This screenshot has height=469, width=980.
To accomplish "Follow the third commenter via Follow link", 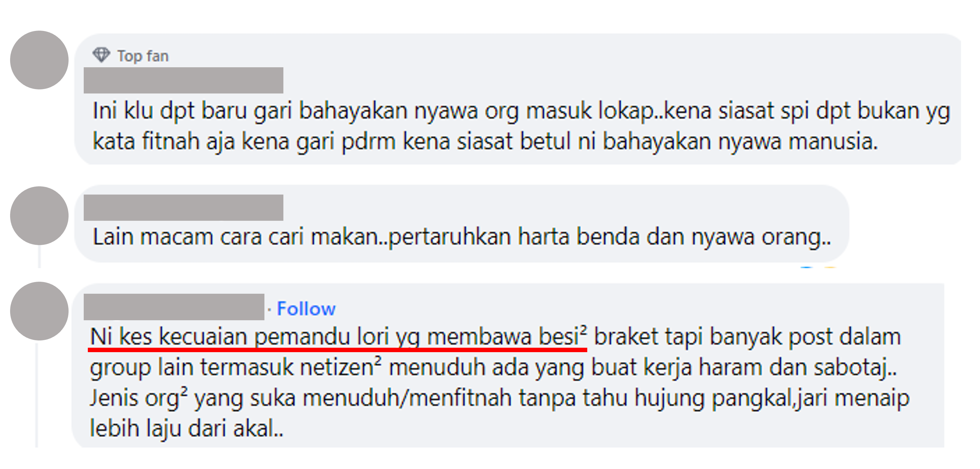I will click(306, 309).
